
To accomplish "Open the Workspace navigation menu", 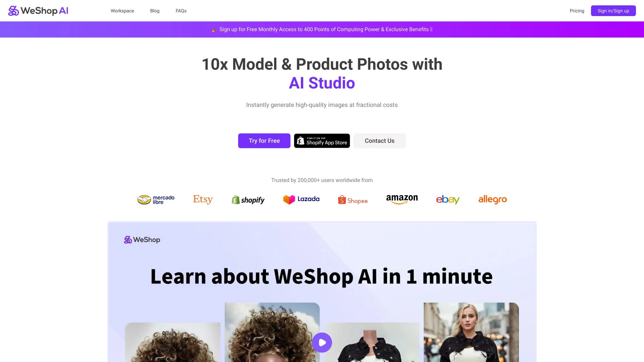I will 122,11.
